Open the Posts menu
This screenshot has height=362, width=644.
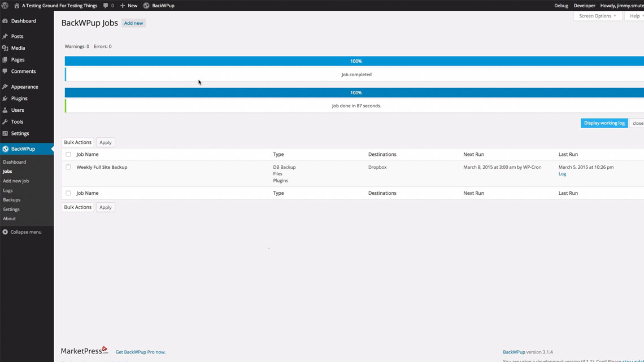click(18, 37)
